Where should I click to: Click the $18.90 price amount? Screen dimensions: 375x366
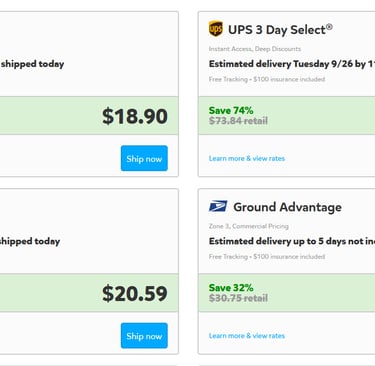[135, 116]
